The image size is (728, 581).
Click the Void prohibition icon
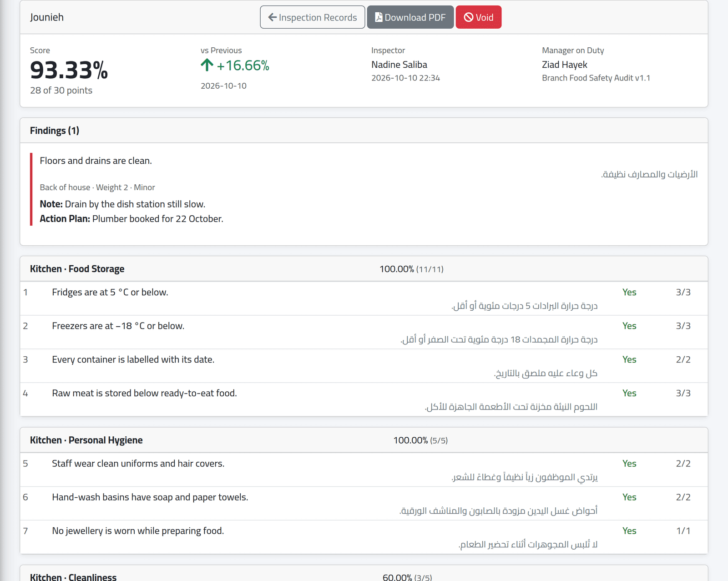point(469,17)
